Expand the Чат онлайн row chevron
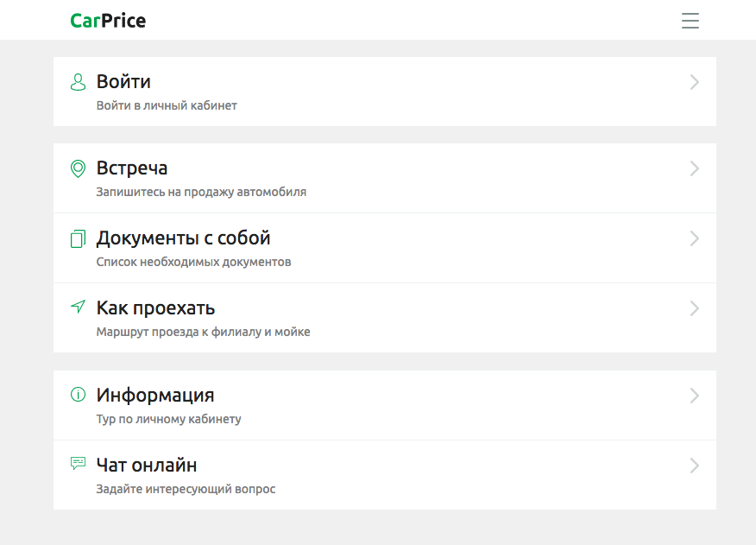 click(x=694, y=466)
